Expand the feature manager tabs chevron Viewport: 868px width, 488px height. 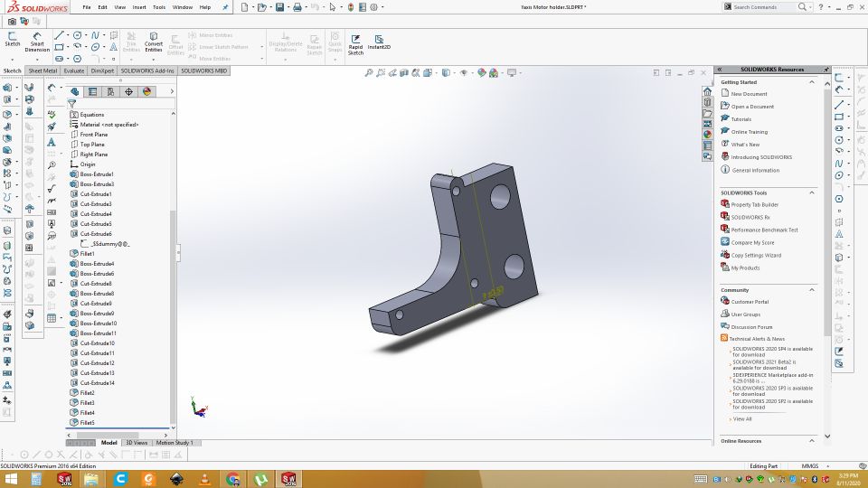tap(172, 92)
